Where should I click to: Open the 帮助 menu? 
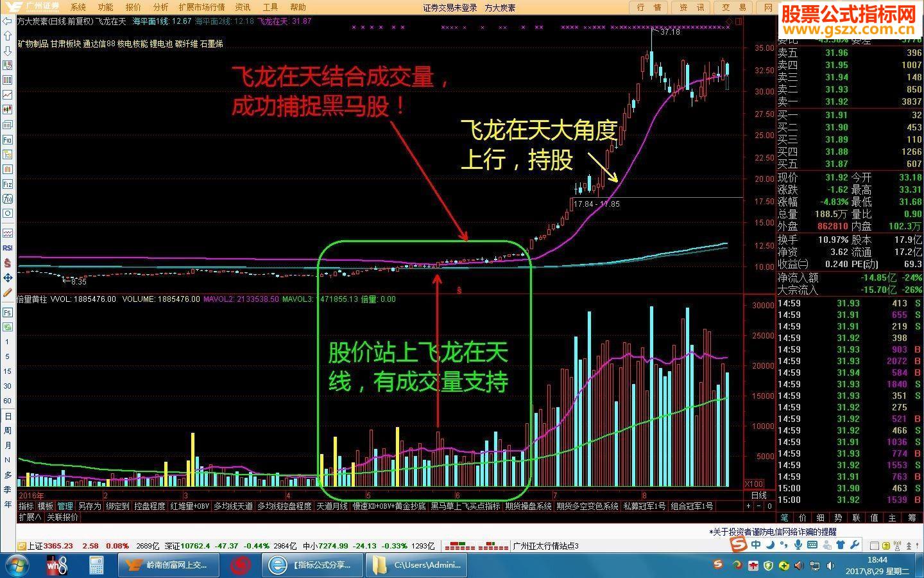tap(298, 7)
